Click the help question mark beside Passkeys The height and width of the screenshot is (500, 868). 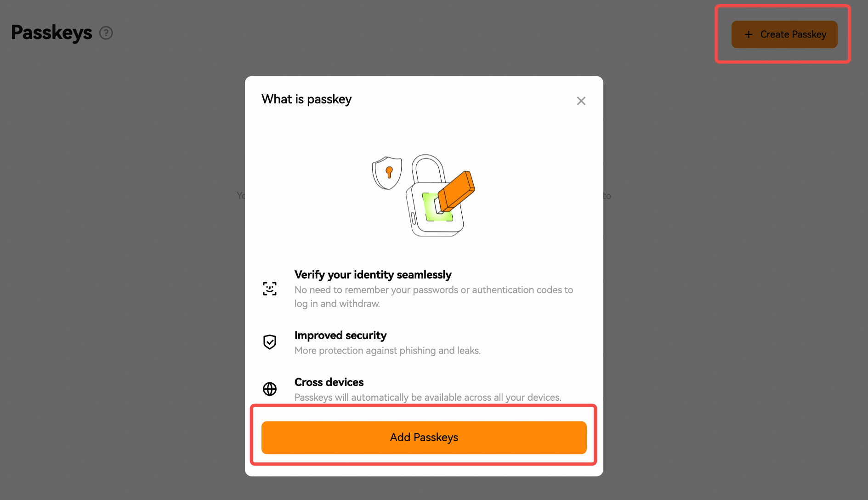click(x=106, y=33)
